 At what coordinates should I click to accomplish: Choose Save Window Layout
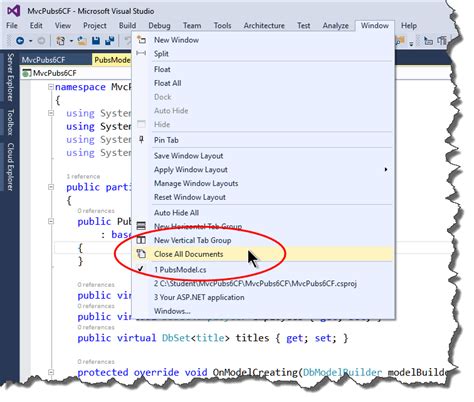263,156
